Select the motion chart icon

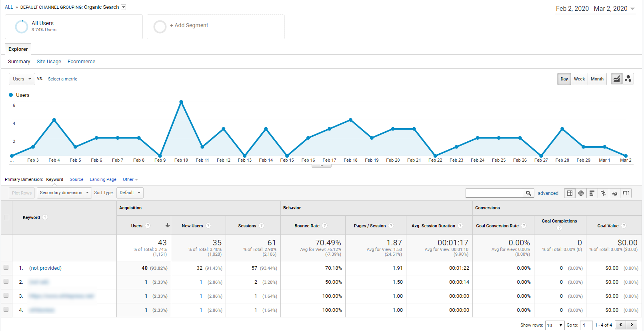(x=628, y=79)
